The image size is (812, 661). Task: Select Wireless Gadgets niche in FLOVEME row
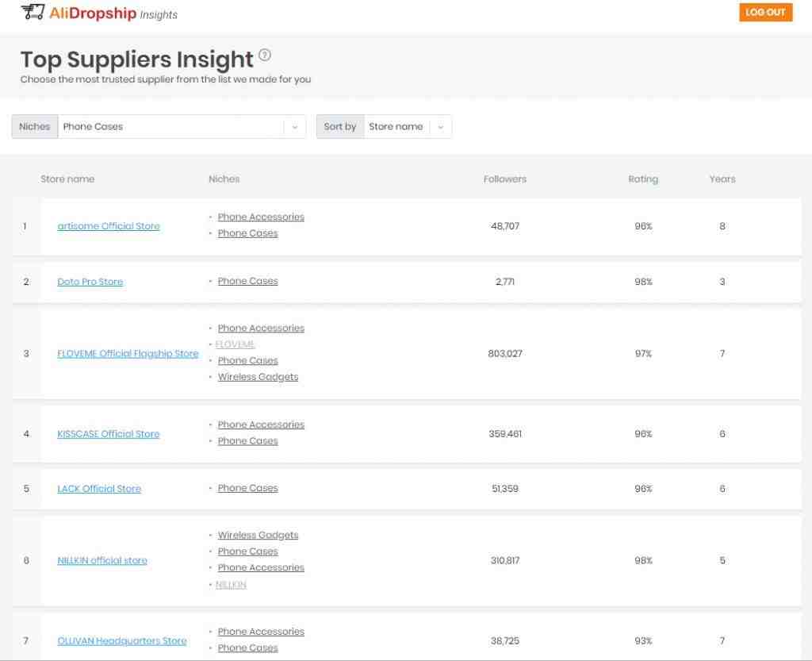tap(258, 377)
